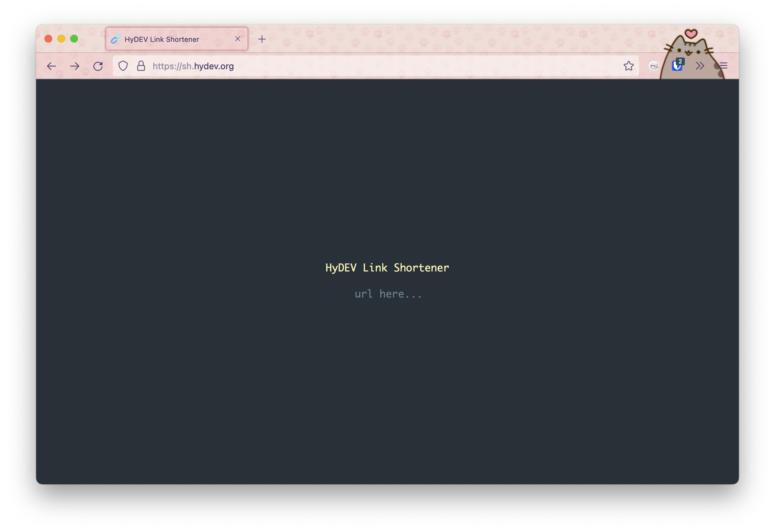Show hidden extensions via double-arrow
The image size is (775, 532).
point(699,66)
